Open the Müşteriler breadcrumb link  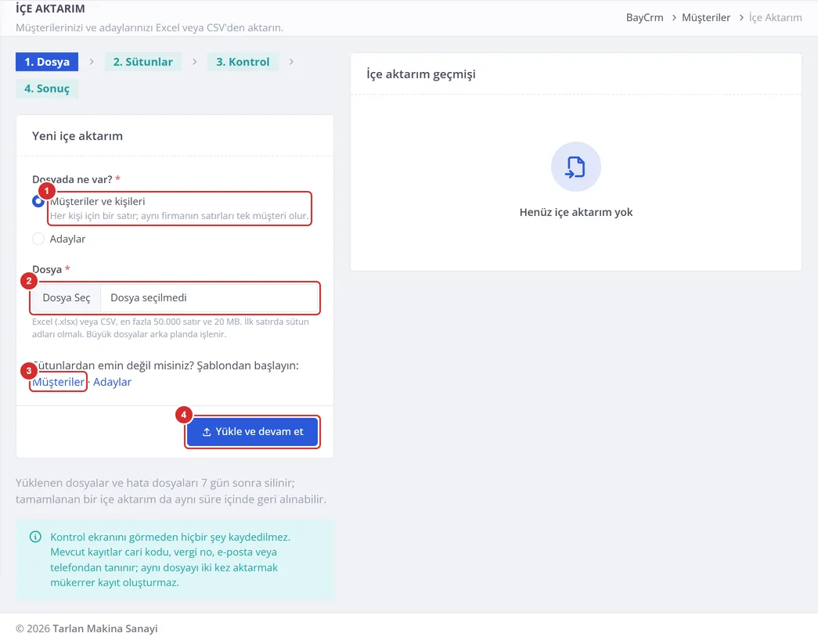706,17
